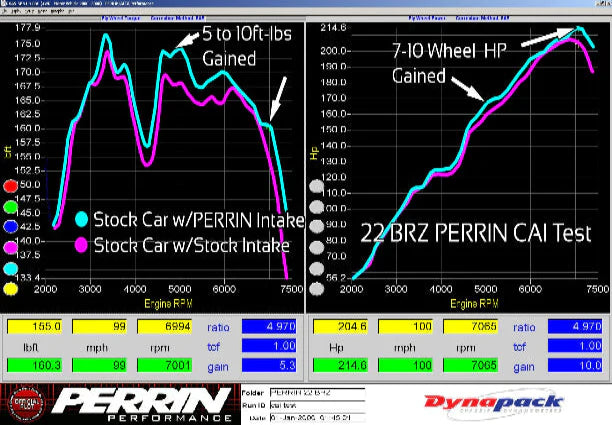
Task: Click blue ratio 4.970 field in lbft panel
Action: click(x=269, y=326)
